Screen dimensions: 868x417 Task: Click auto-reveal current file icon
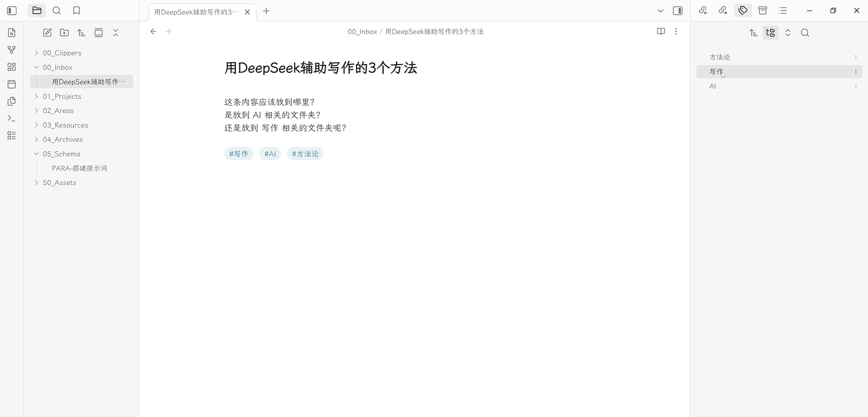pos(99,33)
